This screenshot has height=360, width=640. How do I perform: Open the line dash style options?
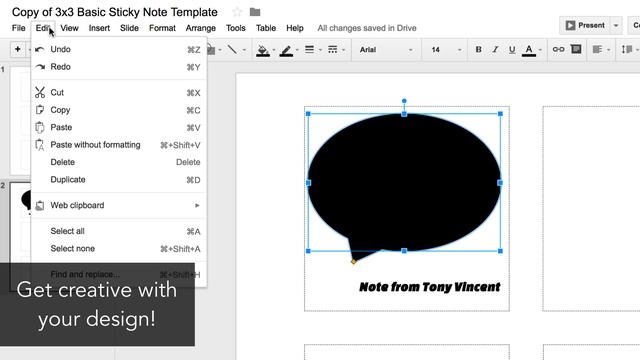[333, 50]
